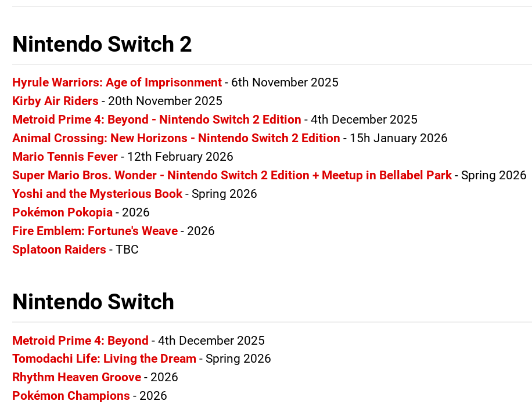The width and height of the screenshot is (532, 412).
Task: Click the Kirby Air Riders link
Action: click(x=55, y=101)
